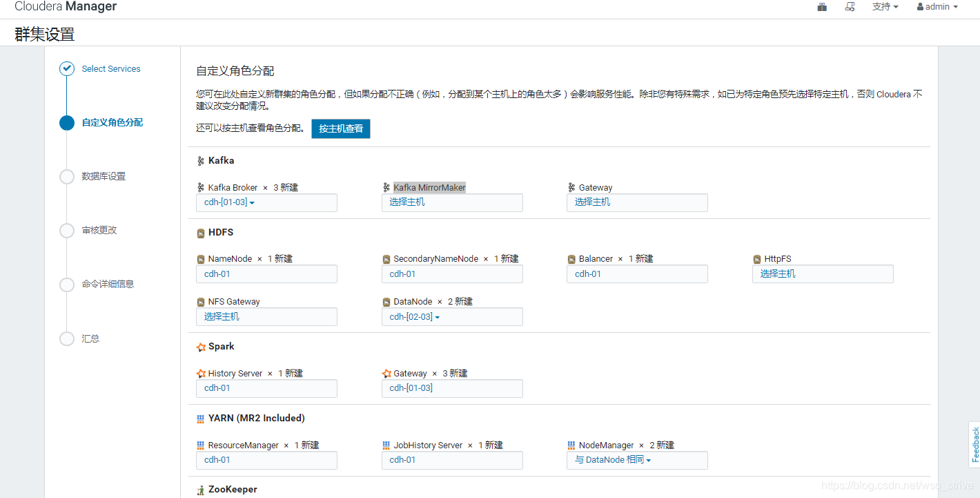Change SecondaryNameNode host cdh-01
Image resolution: width=980 pixels, height=498 pixels.
[x=452, y=274]
